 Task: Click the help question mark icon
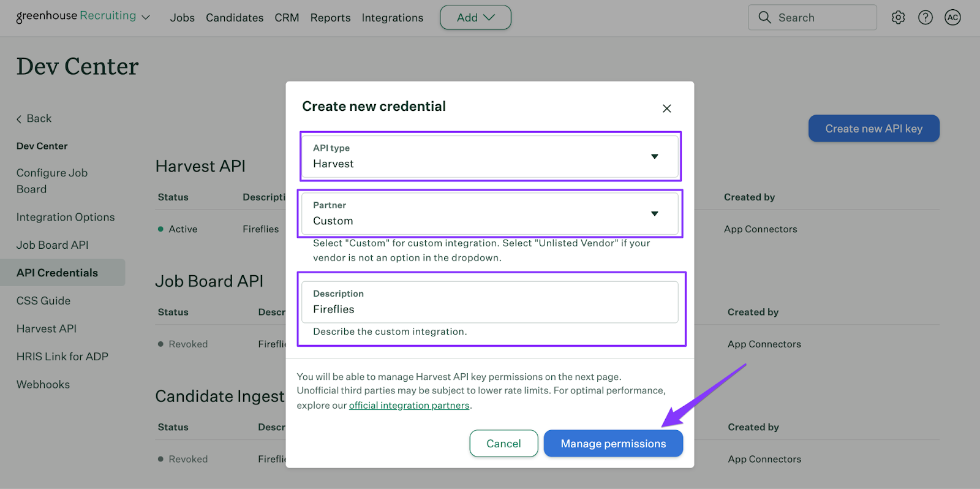coord(925,18)
